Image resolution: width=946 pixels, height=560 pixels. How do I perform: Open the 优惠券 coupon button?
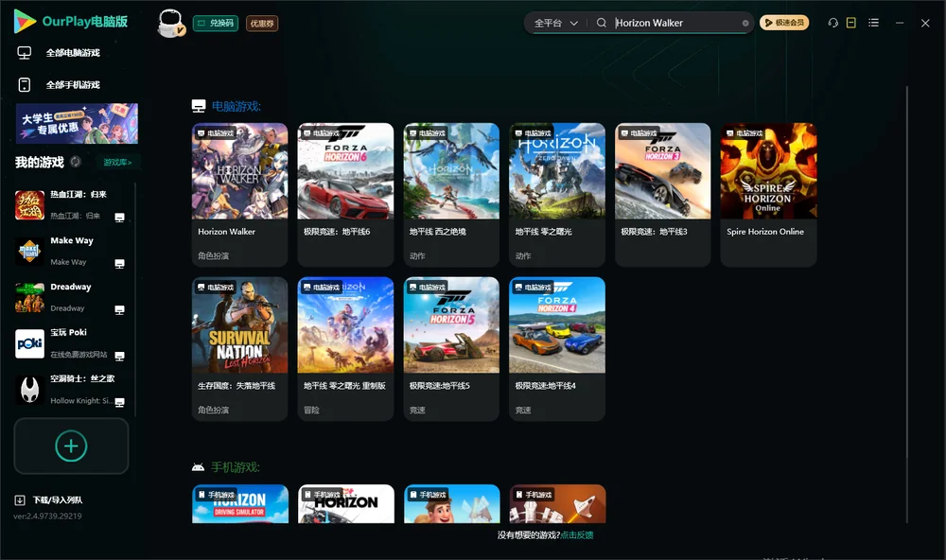click(262, 24)
